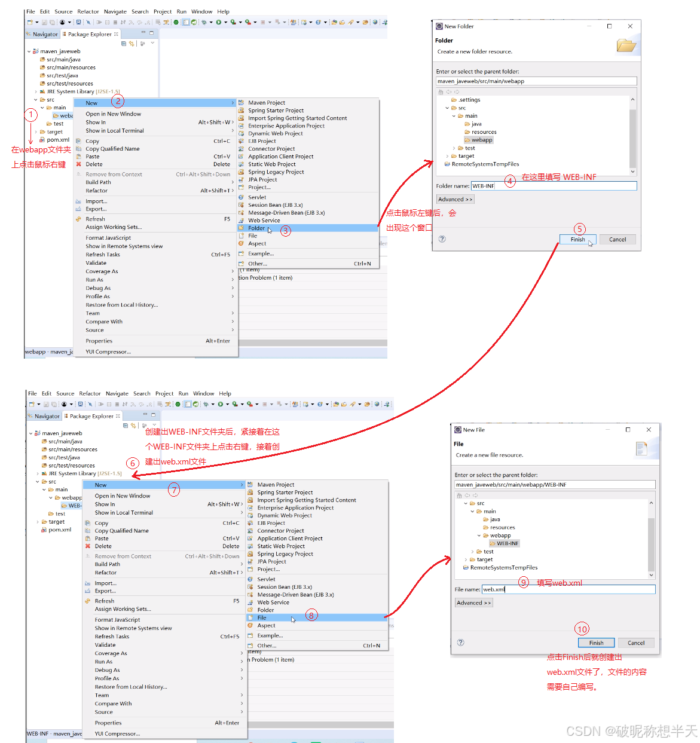This screenshot has height=743, width=700.
Task: Toggle Link with Editor in upper Package Explorer
Action: click(132, 44)
